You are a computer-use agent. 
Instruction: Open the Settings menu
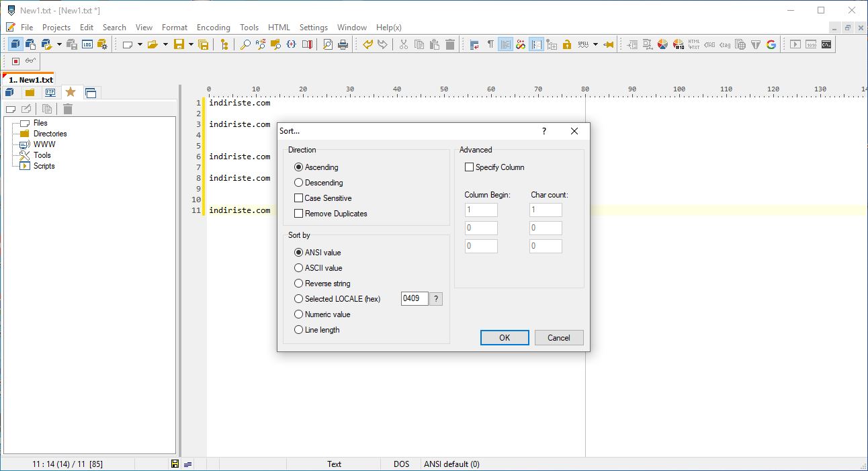[x=314, y=28]
